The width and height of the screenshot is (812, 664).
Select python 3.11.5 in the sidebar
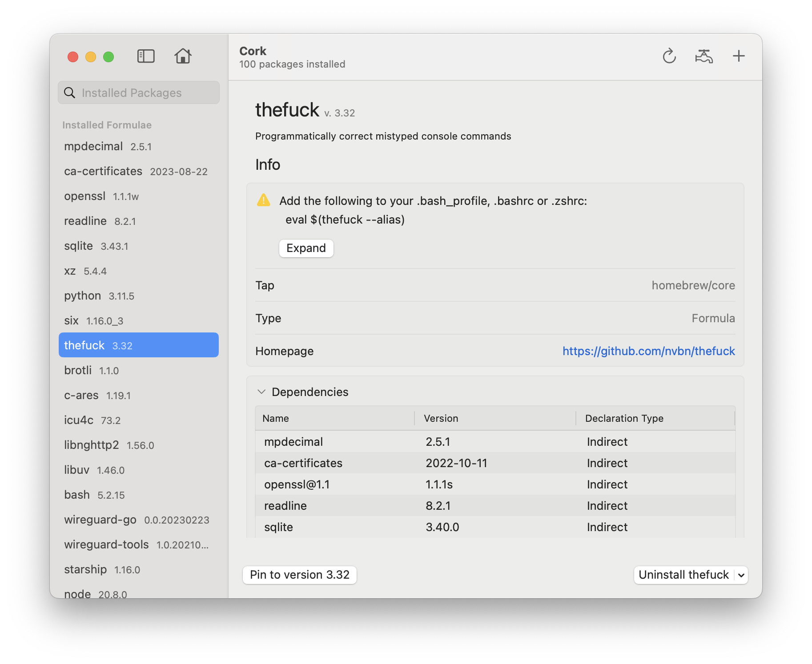tap(100, 296)
